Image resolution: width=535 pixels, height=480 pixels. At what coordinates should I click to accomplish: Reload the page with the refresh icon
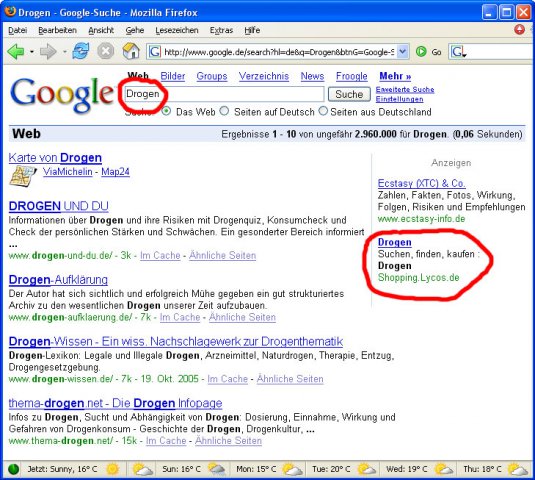click(x=81, y=52)
